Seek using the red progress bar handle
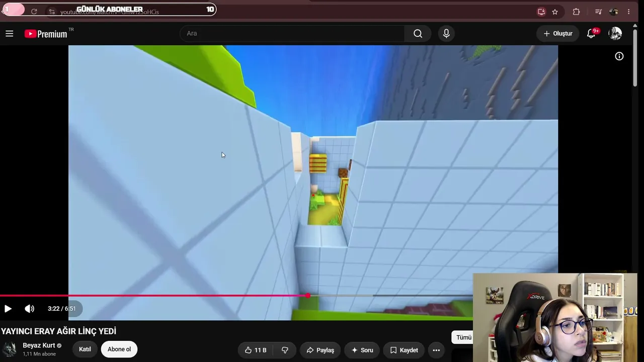Viewport: 644px width, 362px height. click(x=307, y=296)
